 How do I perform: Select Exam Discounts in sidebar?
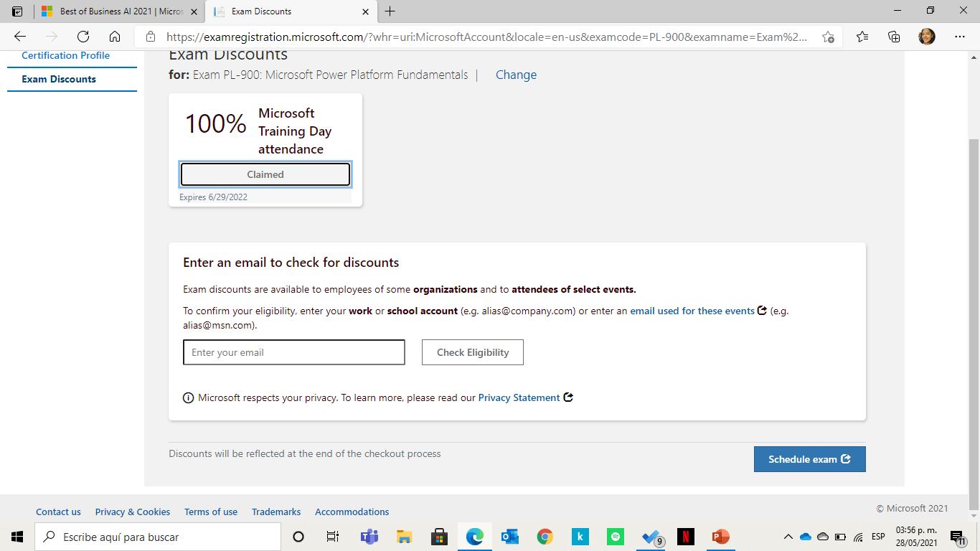59,79
